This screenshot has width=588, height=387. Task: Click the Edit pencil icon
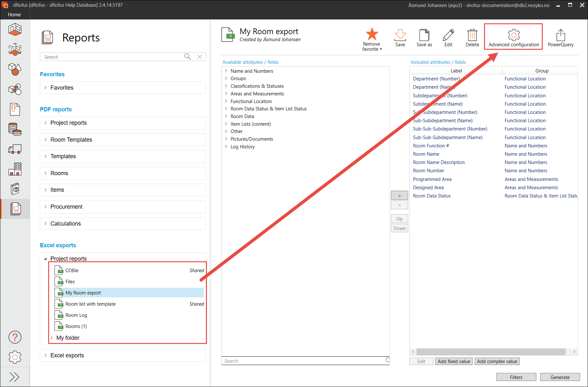448,35
